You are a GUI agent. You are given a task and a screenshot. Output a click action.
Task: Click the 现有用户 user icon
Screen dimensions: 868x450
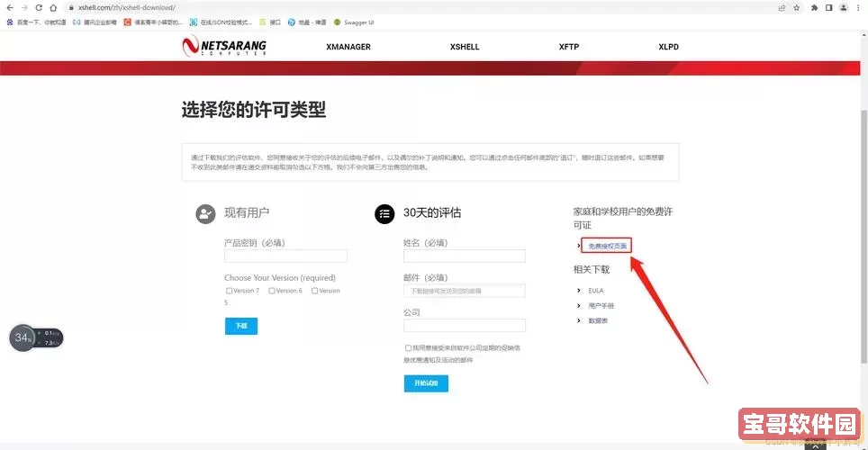[205, 213]
